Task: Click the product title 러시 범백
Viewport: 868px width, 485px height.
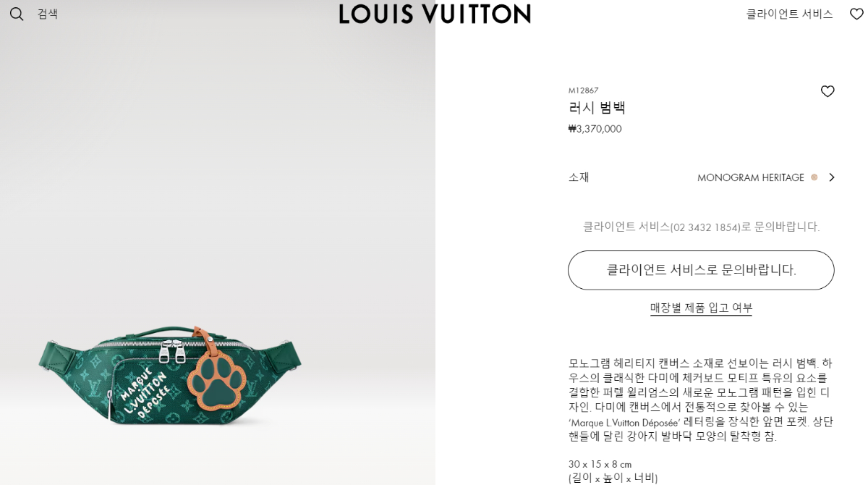Action: [x=597, y=108]
